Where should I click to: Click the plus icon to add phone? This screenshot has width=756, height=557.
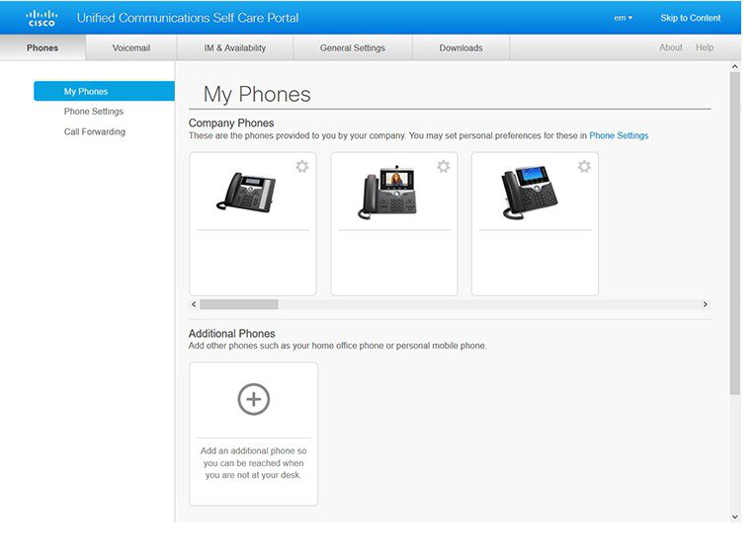click(254, 399)
